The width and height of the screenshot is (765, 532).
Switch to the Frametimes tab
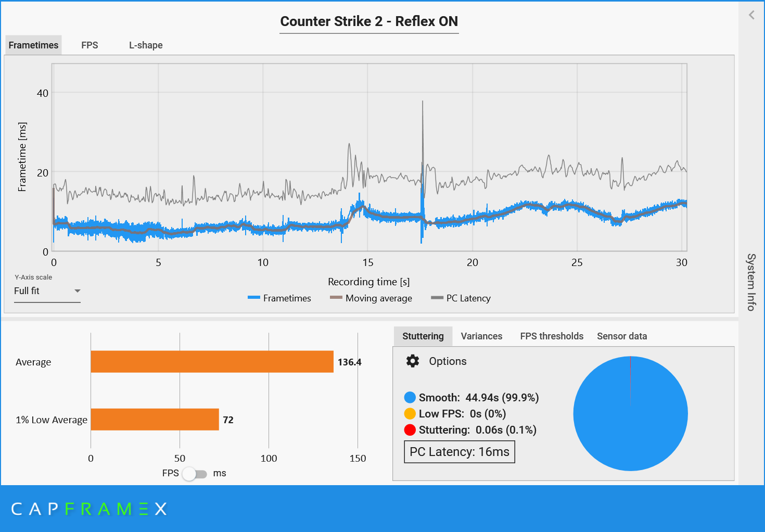[x=33, y=45]
